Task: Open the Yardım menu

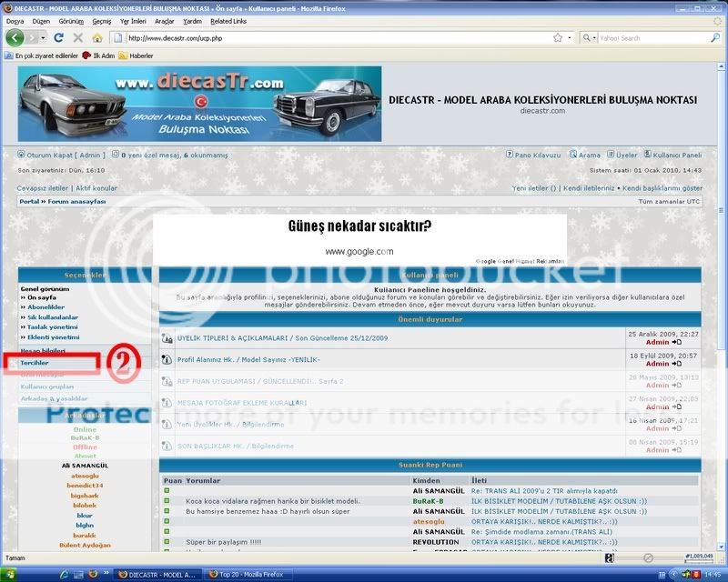Action: click(x=192, y=21)
